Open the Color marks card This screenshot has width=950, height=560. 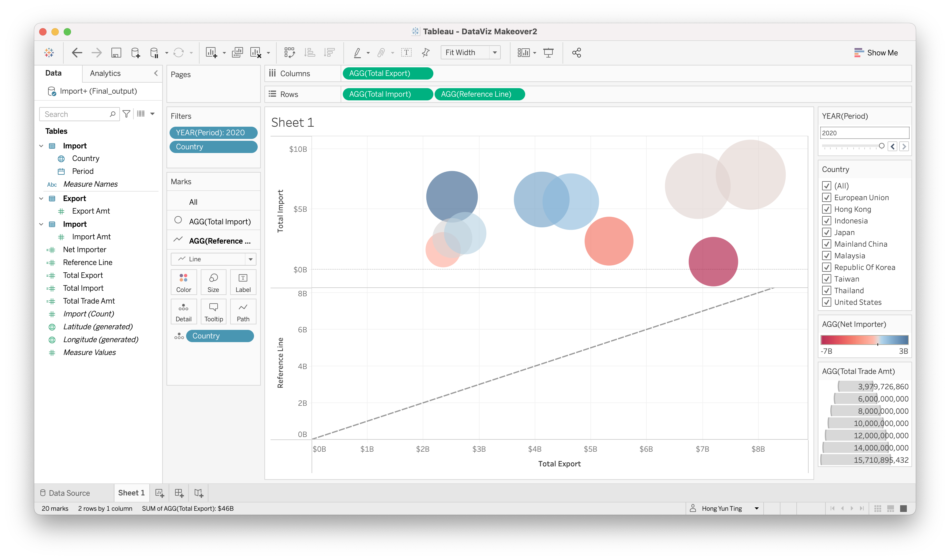pyautogui.click(x=183, y=282)
